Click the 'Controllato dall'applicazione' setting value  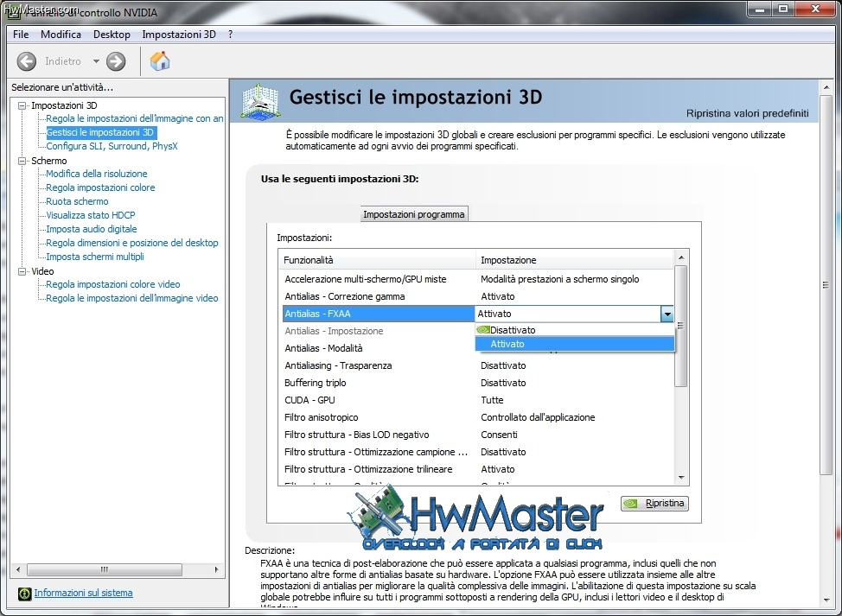coord(538,417)
